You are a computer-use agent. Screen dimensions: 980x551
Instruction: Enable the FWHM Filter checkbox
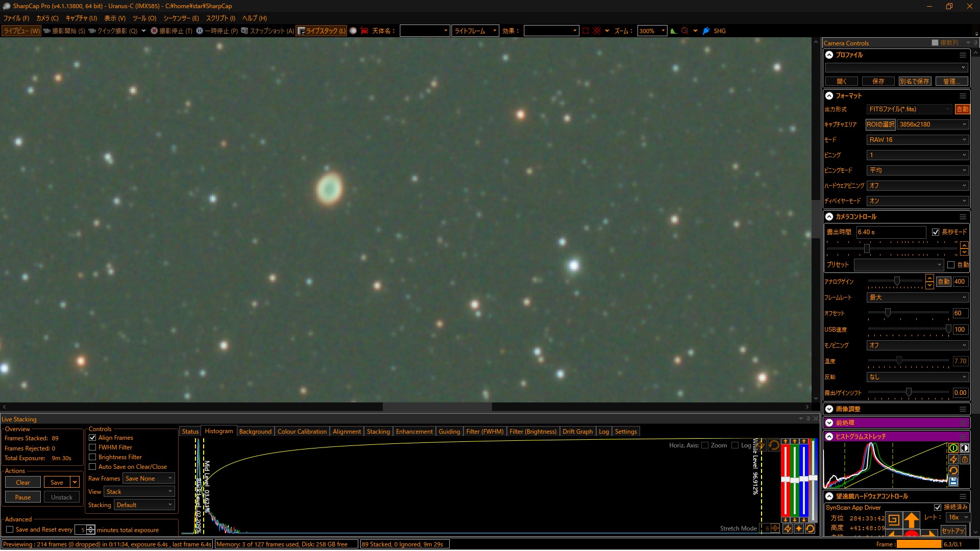[x=92, y=447]
